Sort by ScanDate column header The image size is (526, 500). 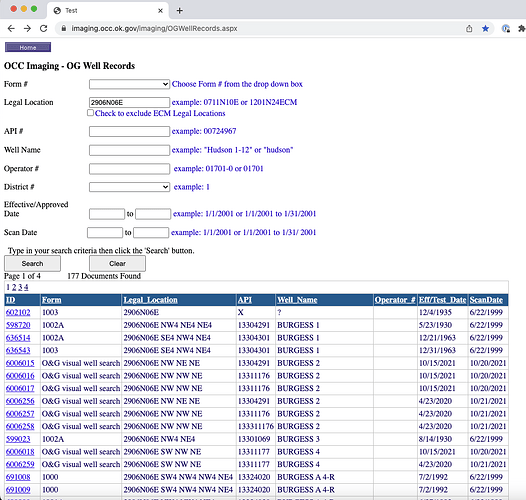coord(486,300)
